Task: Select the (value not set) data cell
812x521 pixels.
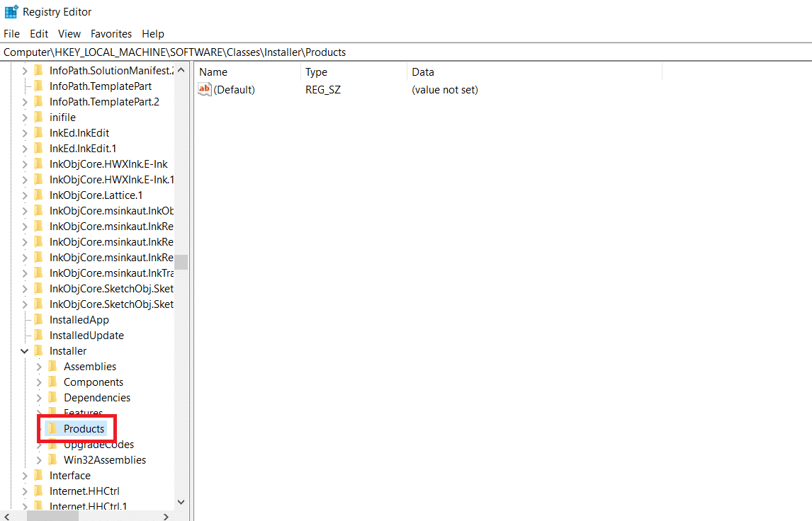Action: click(x=445, y=89)
